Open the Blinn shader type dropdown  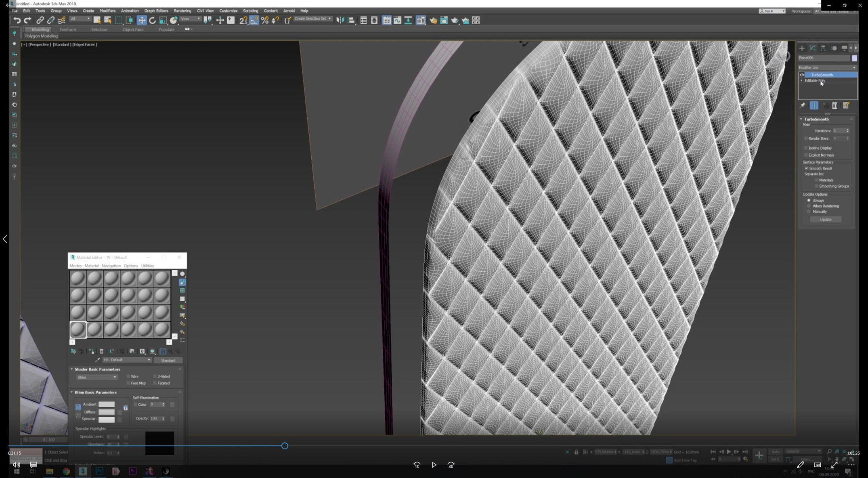97,377
